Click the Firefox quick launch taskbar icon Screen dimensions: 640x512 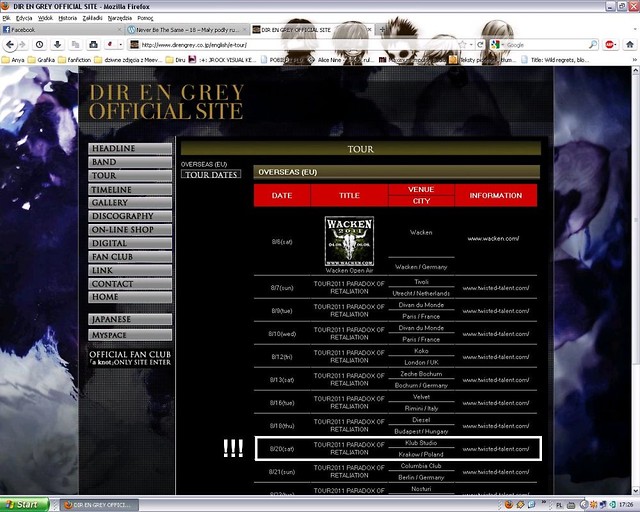click(x=508, y=505)
